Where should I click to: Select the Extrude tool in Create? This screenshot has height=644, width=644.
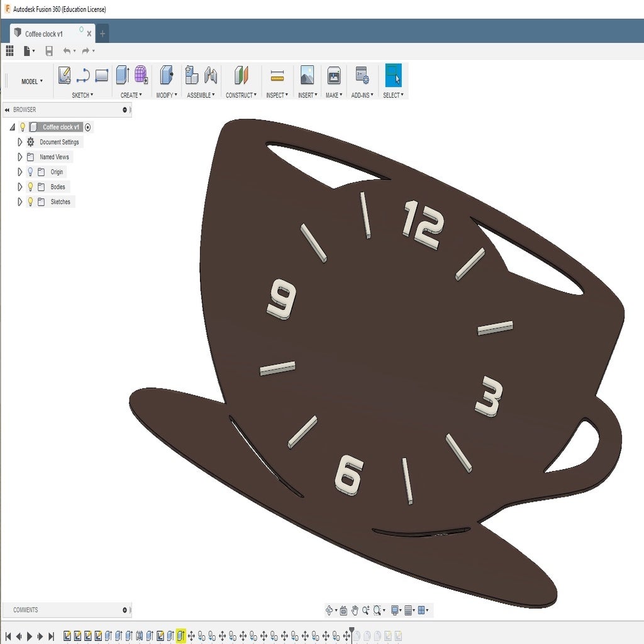pyautogui.click(x=123, y=75)
